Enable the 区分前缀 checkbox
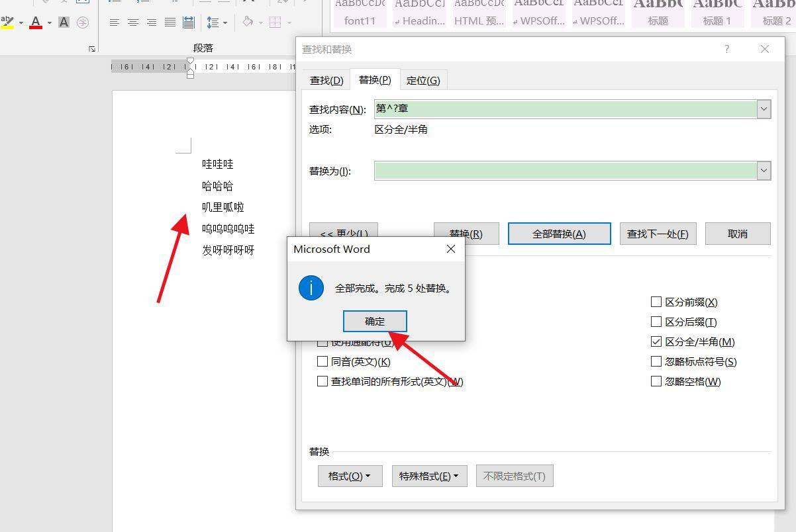The width and height of the screenshot is (796, 532). [656, 302]
